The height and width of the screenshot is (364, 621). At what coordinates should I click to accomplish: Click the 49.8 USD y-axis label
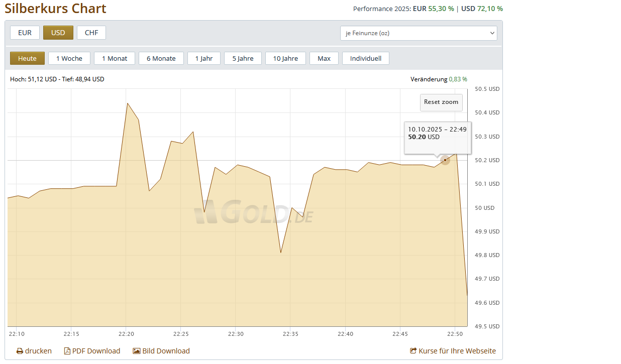click(487, 255)
